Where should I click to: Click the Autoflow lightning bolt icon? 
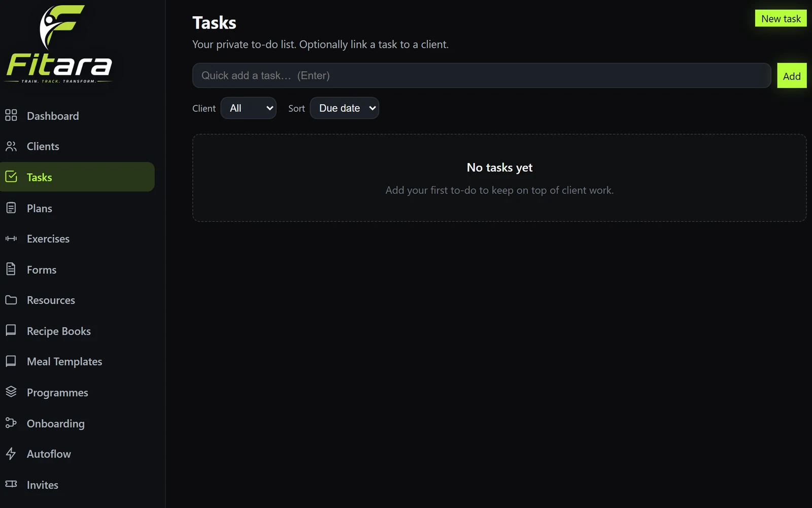click(11, 454)
